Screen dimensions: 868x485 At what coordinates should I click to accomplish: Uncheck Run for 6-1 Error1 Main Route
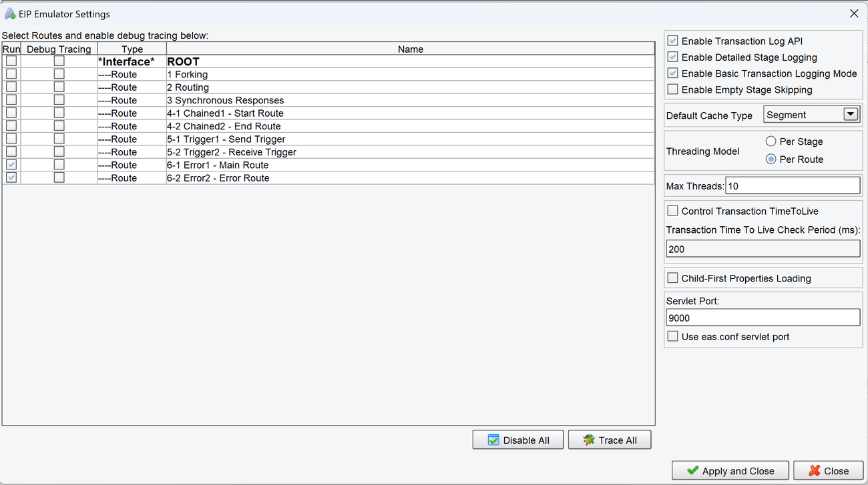11,165
